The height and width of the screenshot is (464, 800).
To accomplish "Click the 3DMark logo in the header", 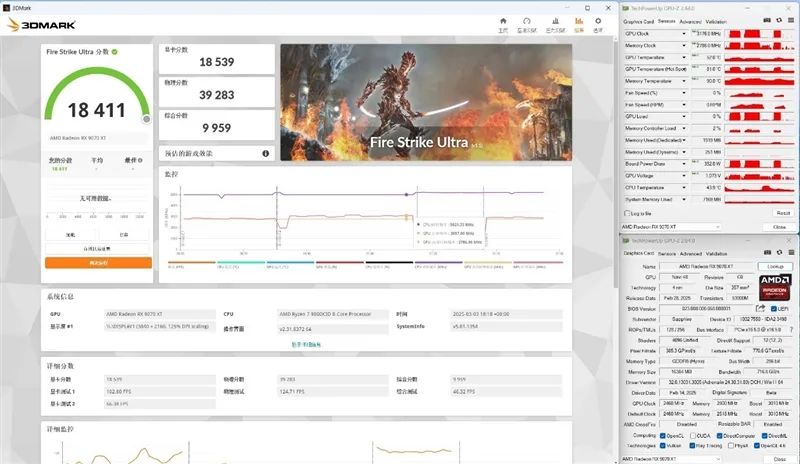I will click(41, 25).
